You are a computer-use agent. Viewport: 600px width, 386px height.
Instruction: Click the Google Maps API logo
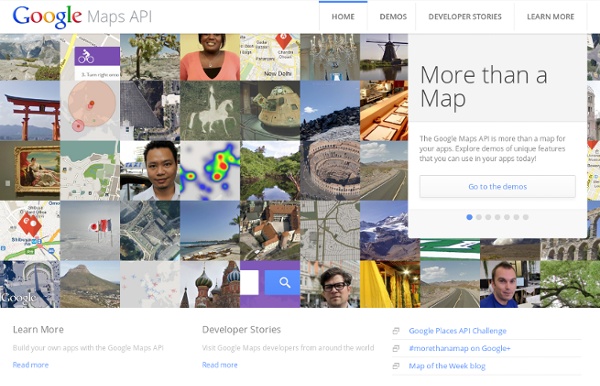[x=82, y=17]
